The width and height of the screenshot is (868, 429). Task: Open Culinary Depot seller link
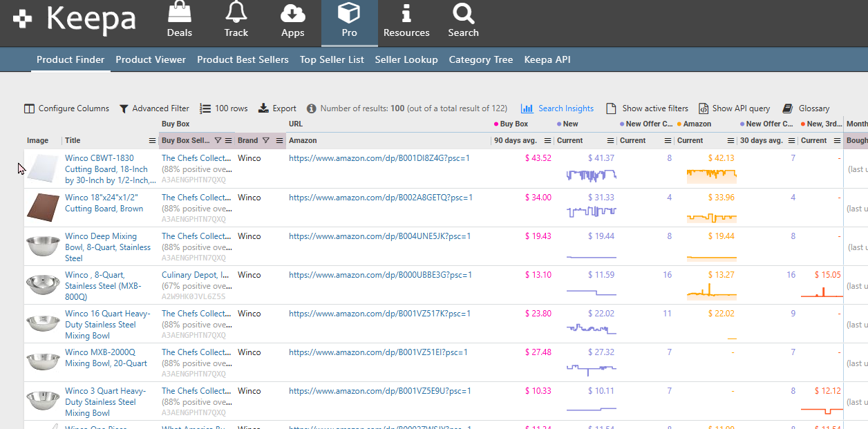click(x=196, y=274)
